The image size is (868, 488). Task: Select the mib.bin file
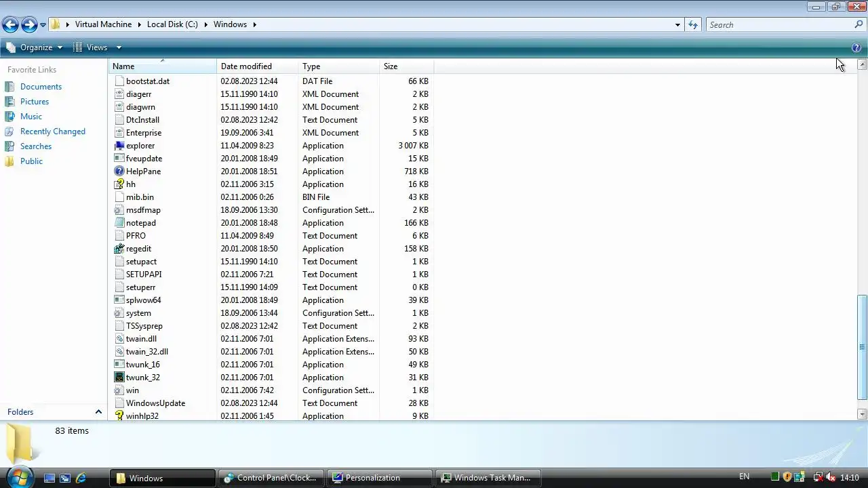[x=140, y=197]
